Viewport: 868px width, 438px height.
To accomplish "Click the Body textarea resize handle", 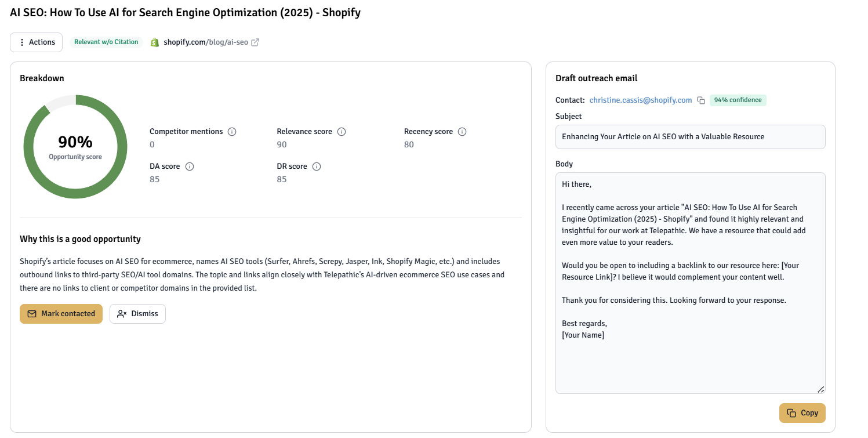I will point(821,390).
